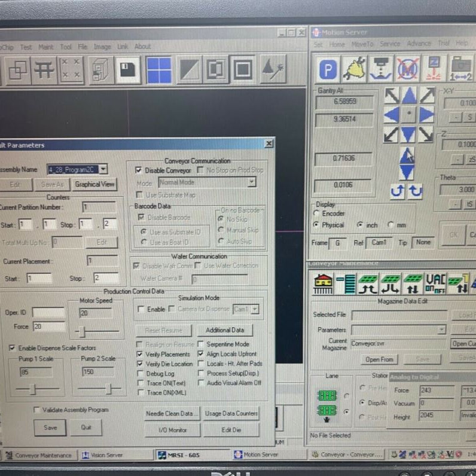This screenshot has width=476, height=476.
Task: Click the Force input field showing 20
Action: pos(48,327)
